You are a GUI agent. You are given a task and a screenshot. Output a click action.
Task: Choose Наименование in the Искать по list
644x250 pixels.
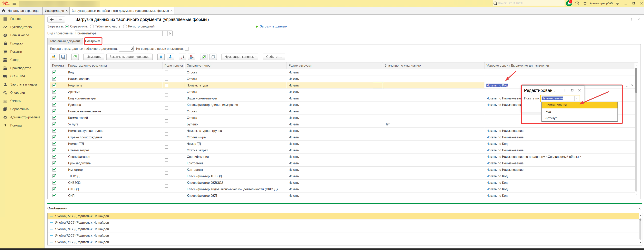pos(579,105)
